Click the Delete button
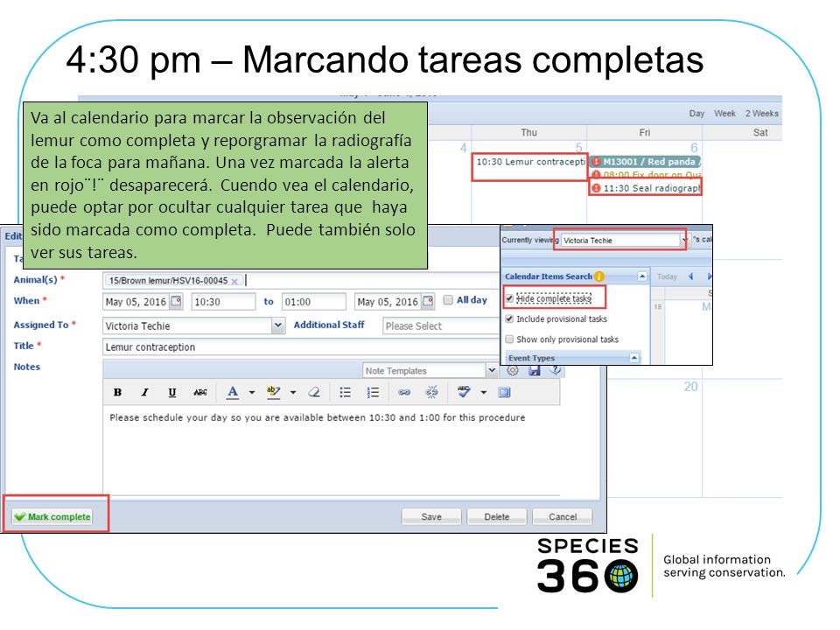The width and height of the screenshot is (840, 630). (497, 516)
